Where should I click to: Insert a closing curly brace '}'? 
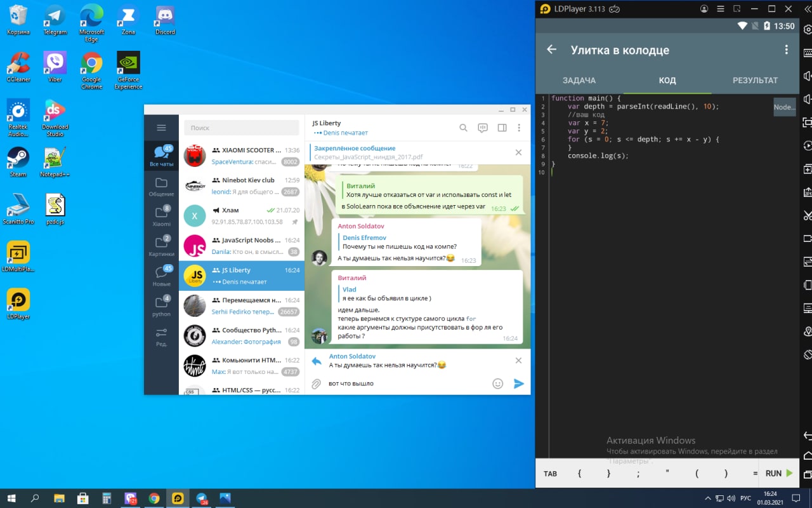[x=609, y=473]
